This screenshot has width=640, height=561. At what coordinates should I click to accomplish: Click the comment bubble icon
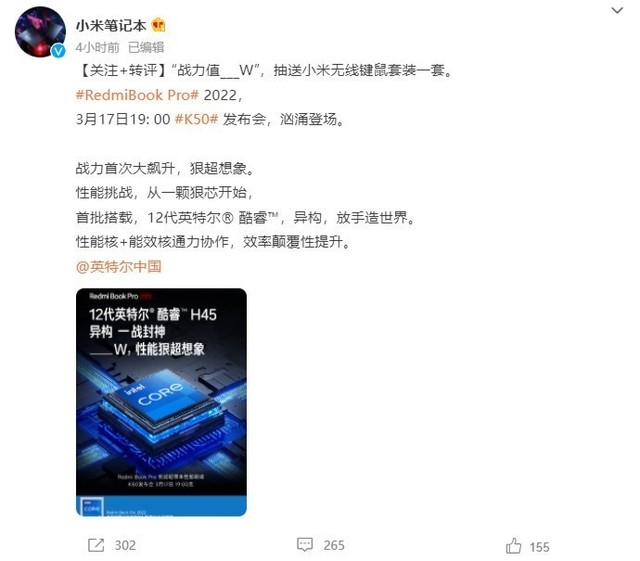pos(304,545)
